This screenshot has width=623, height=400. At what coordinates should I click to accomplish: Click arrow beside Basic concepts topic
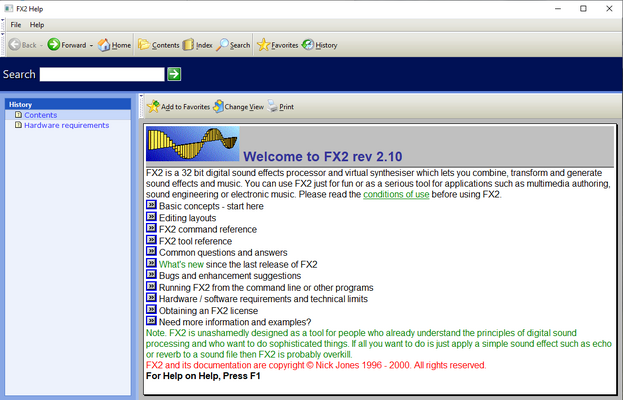[151, 205]
